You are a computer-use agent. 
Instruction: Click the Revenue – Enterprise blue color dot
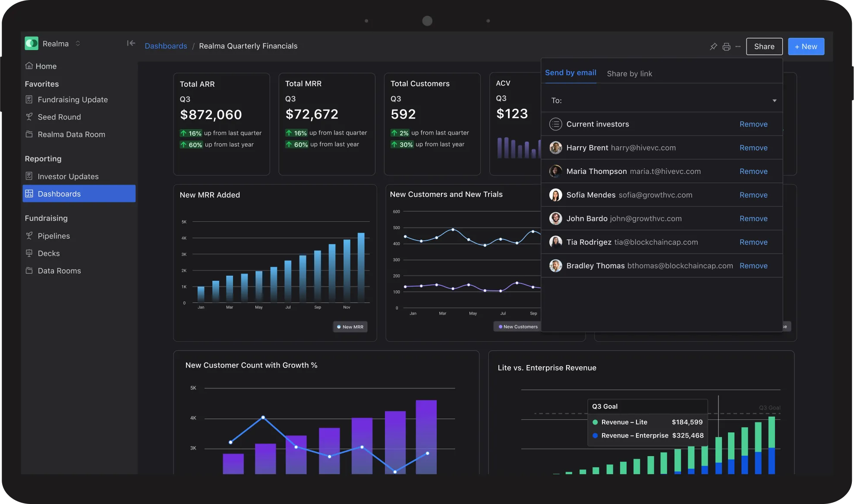(595, 436)
